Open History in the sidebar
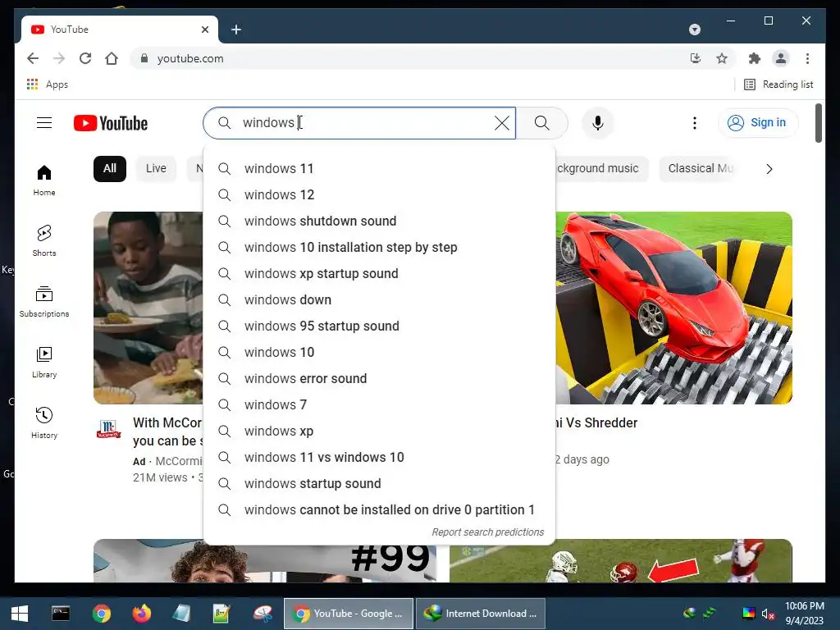 click(44, 423)
